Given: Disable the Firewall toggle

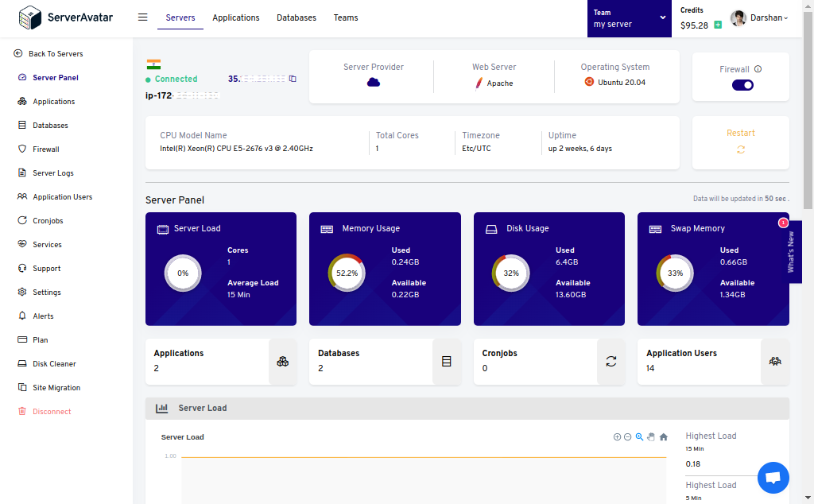Looking at the screenshot, I should pos(741,84).
